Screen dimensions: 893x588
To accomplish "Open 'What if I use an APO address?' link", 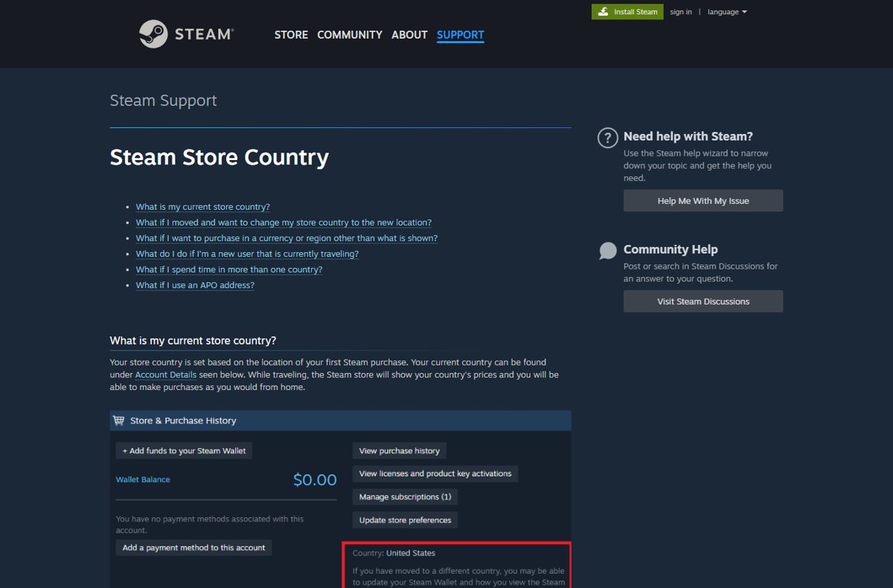I will tap(195, 285).
